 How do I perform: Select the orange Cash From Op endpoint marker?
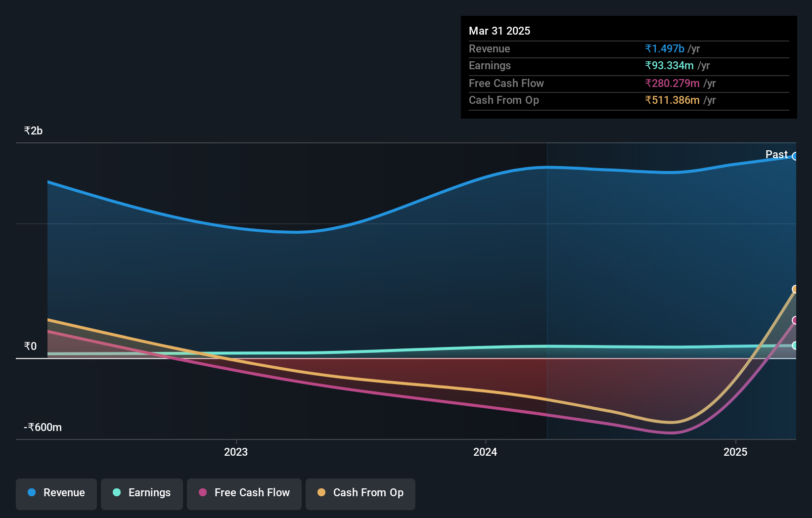[795, 289]
